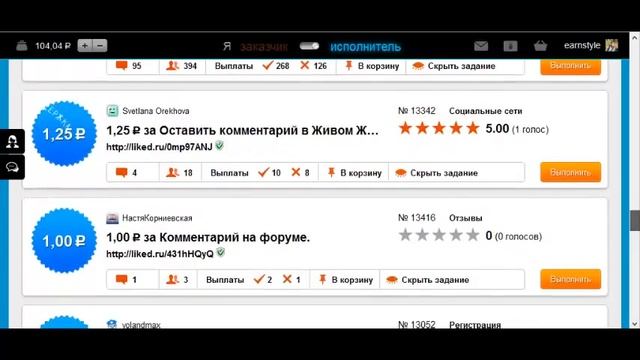This screenshot has height=360, width=640.
Task: Click task number № 13416
Action: click(x=417, y=218)
